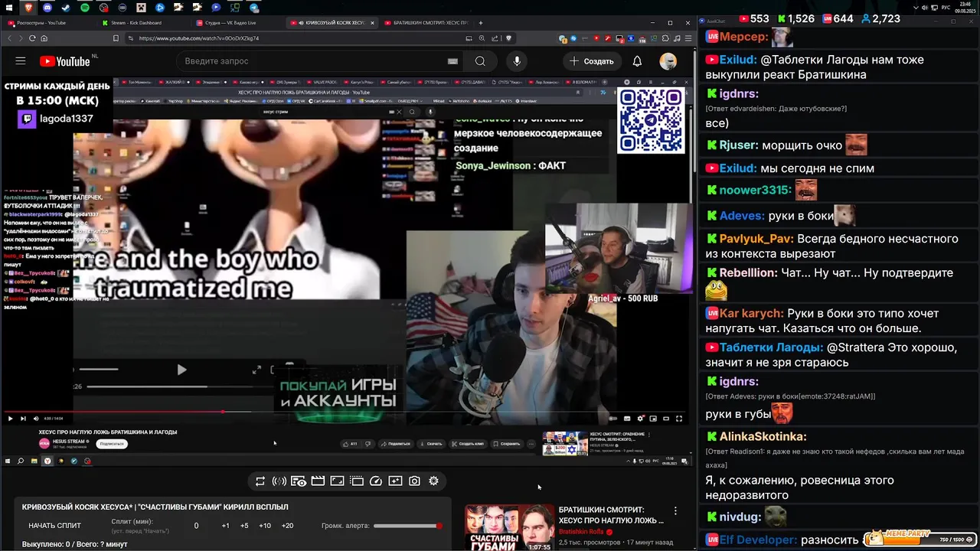Click the НАЧАТЬ СПЛИТ button
Image resolution: width=980 pixels, height=551 pixels.
click(54, 526)
